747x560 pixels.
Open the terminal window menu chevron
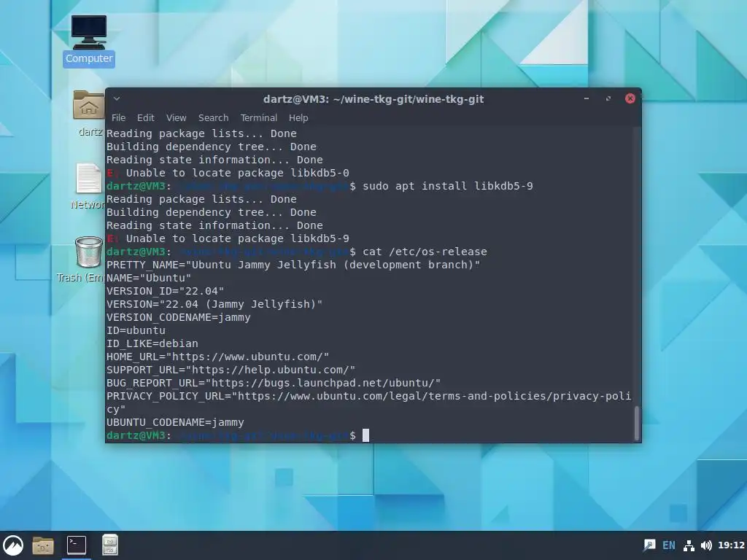pyautogui.click(x=117, y=98)
